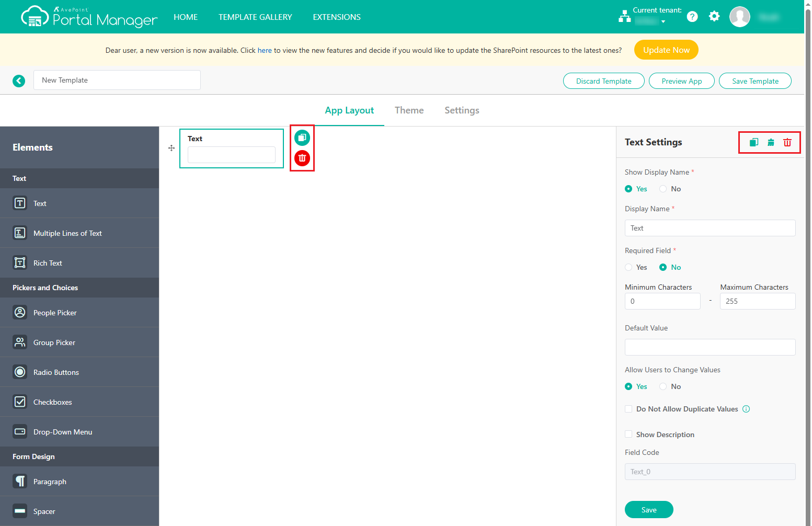Image resolution: width=812 pixels, height=526 pixels.
Task: Click the broom clear icon in Text Settings
Action: click(x=771, y=142)
